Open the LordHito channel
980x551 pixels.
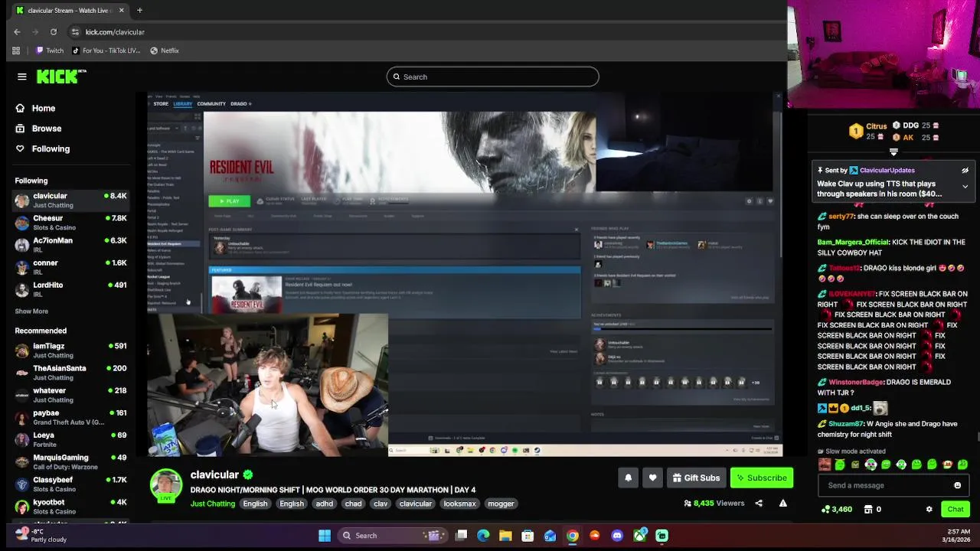click(70, 289)
